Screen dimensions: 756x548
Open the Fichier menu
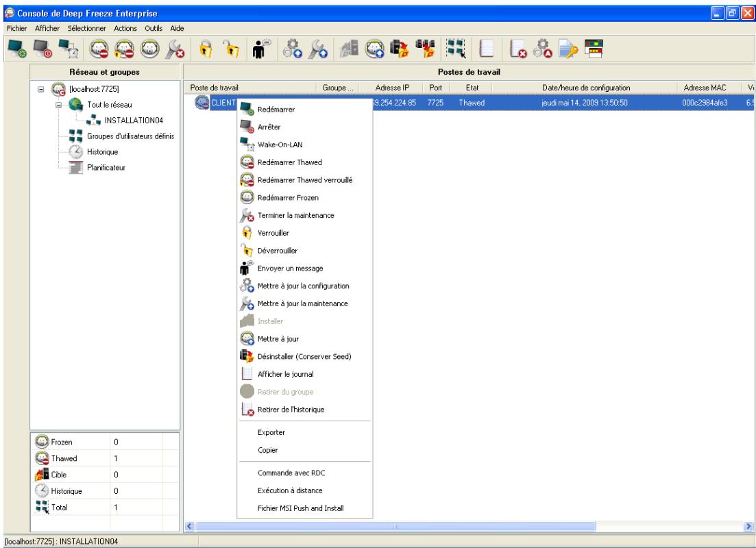tap(17, 29)
